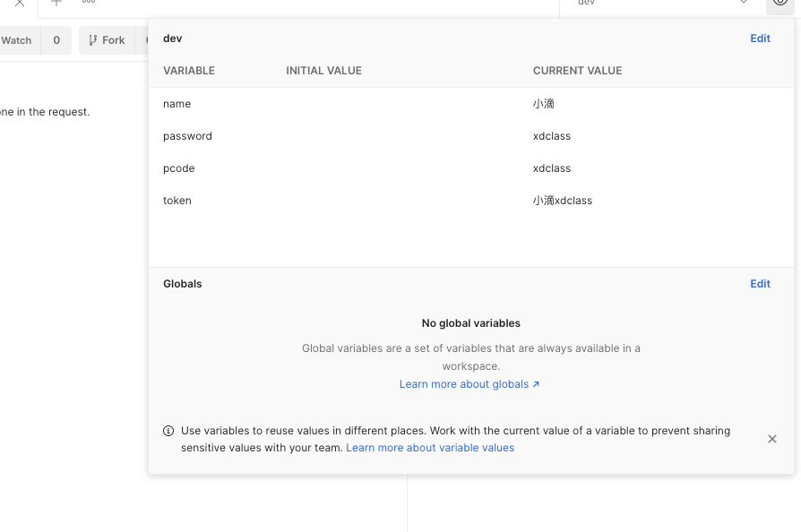Open Learn more about variable values link
The image size is (801, 532).
(430, 448)
